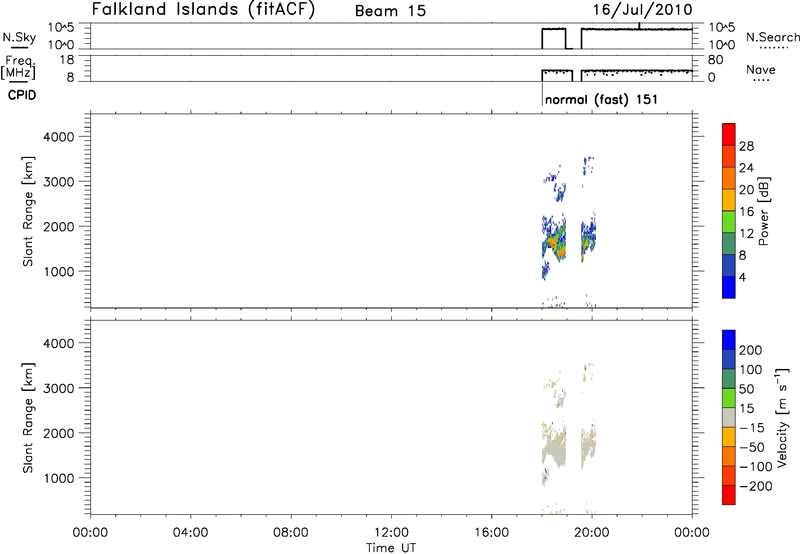Viewport: 800px width, 554px height.
Task: Click the date '16/Jul/2010'
Action: tap(642, 10)
